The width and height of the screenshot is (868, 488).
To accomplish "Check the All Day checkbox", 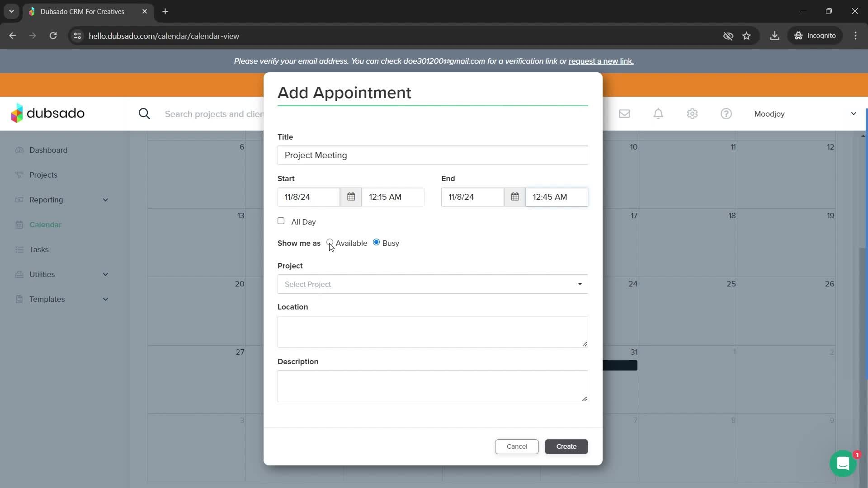I will (281, 221).
